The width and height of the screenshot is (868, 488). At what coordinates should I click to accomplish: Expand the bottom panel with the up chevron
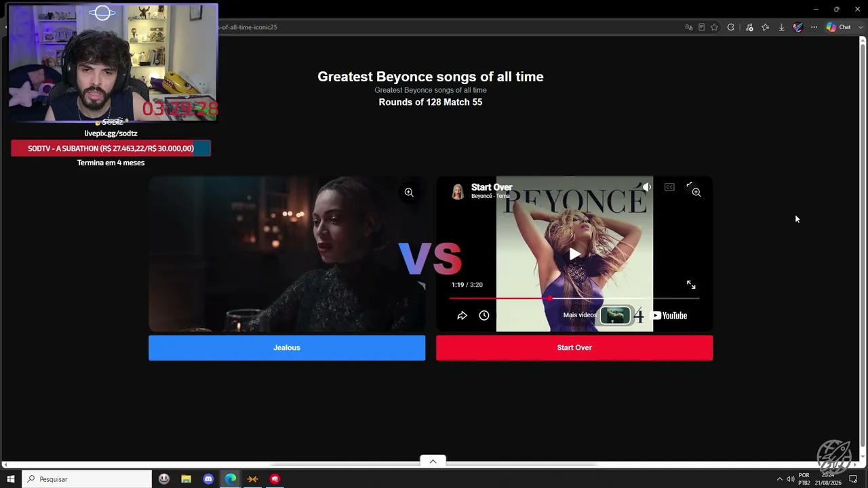click(x=433, y=461)
